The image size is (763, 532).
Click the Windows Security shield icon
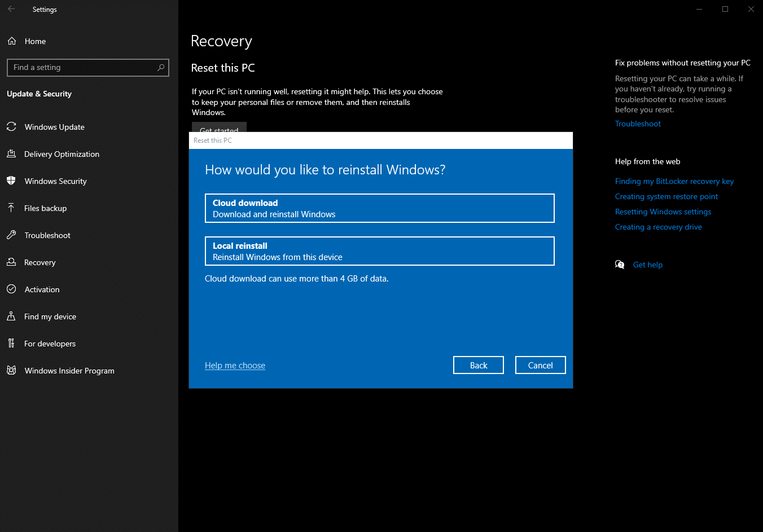[x=11, y=181]
